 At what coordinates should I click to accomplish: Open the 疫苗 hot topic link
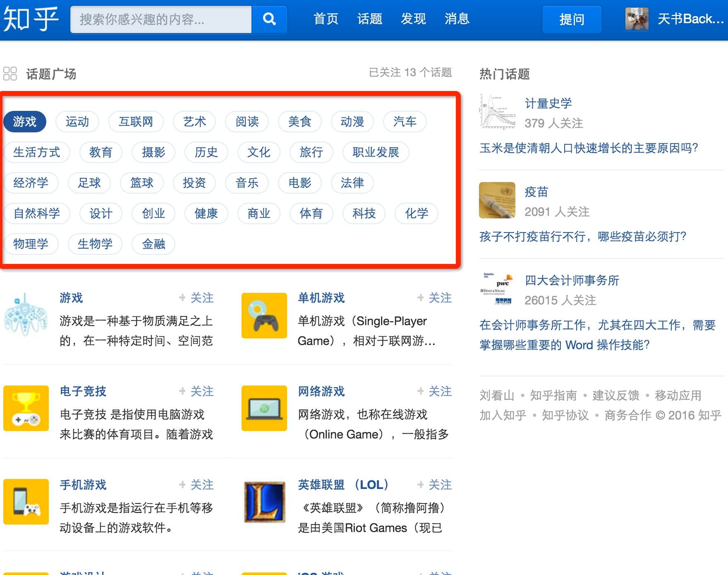[536, 192]
